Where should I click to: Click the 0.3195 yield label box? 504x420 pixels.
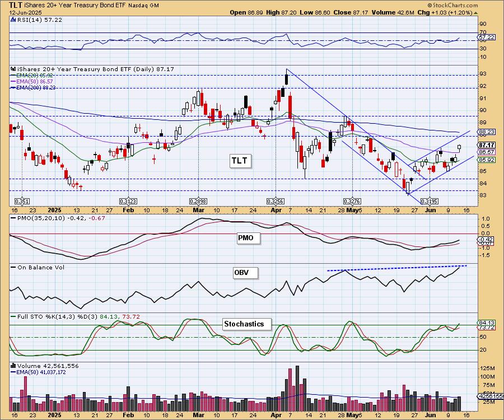click(x=430, y=202)
